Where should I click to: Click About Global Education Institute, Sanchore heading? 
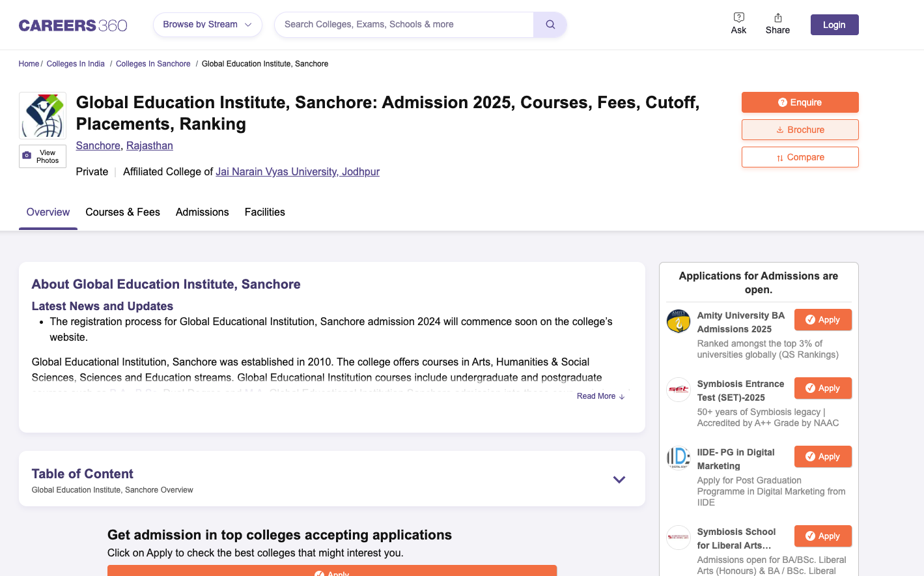(166, 285)
